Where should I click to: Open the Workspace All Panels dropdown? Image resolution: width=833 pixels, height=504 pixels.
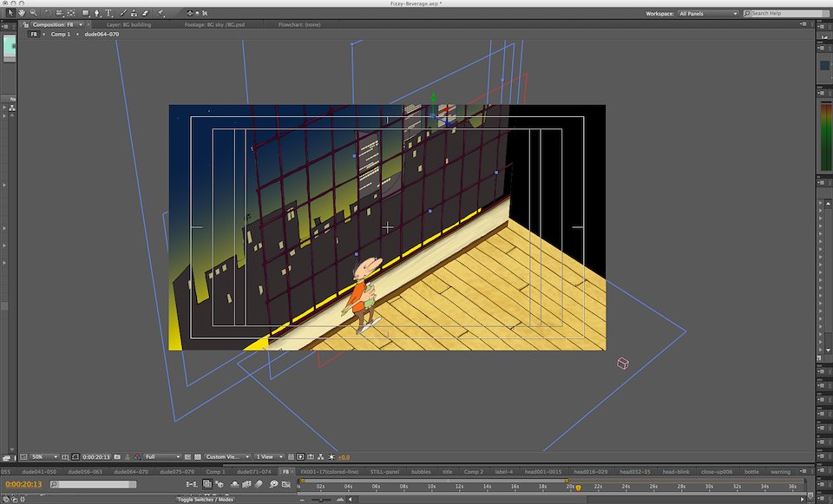(709, 14)
